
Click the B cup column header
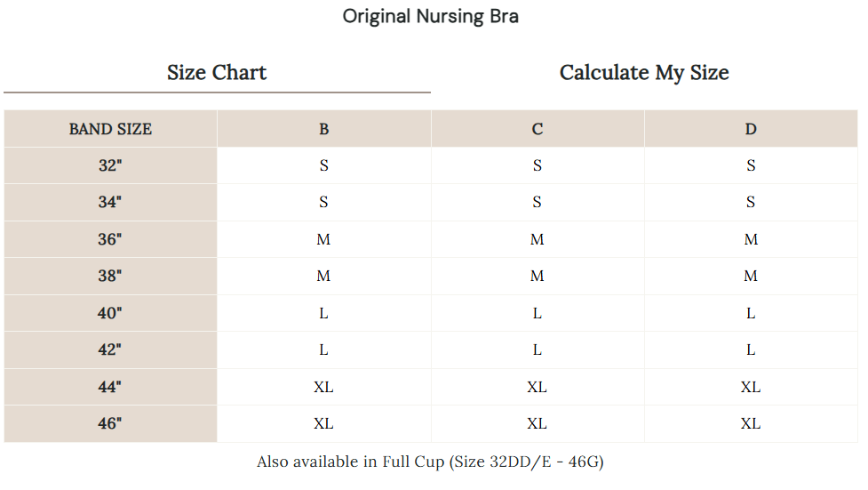tap(323, 129)
